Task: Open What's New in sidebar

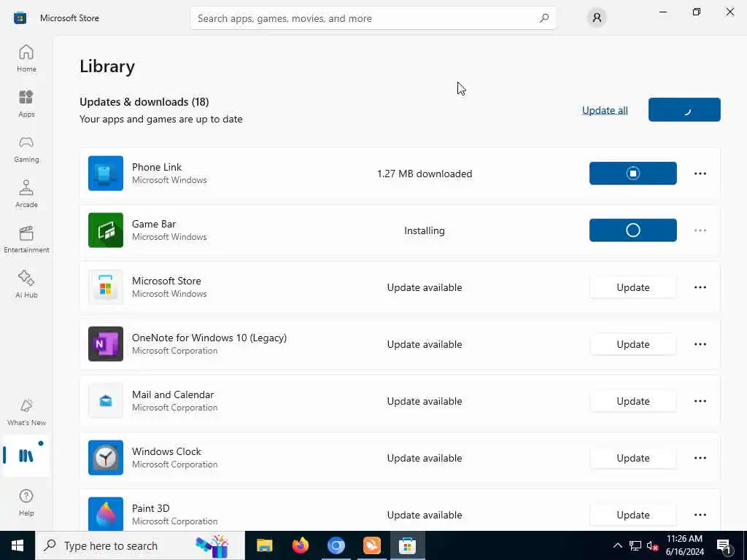Action: (x=26, y=413)
